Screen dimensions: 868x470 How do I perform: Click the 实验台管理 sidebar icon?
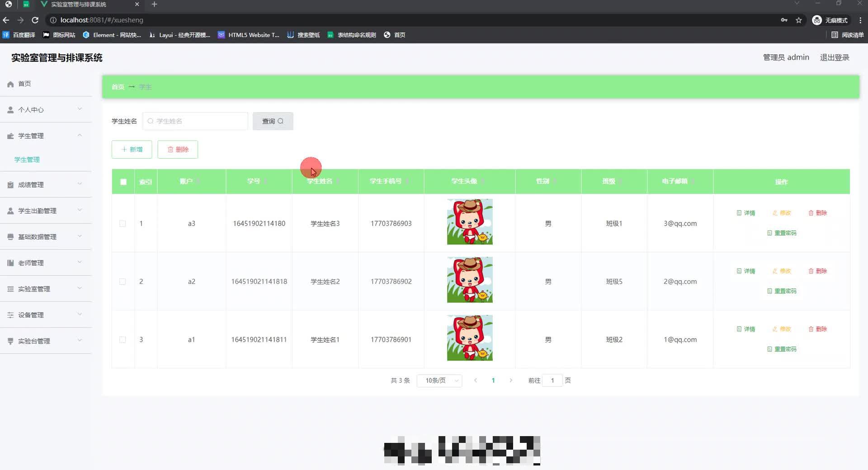pos(10,341)
